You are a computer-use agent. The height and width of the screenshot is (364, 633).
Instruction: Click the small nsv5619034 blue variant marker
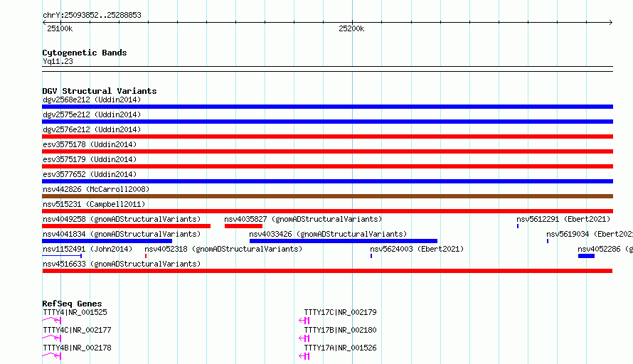click(x=548, y=241)
